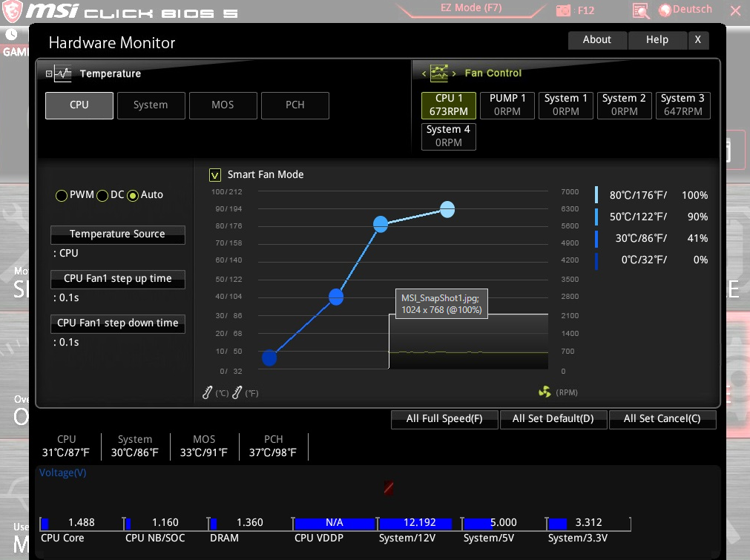Close the BIOS with the top X

[736, 10]
